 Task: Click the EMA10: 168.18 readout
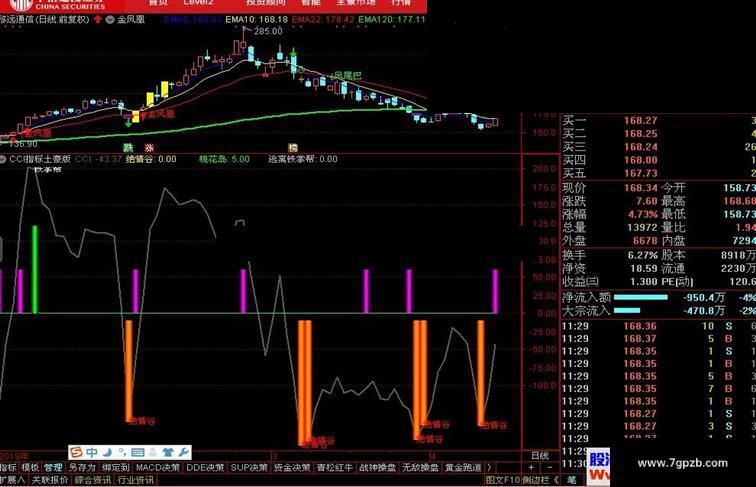coord(256,20)
